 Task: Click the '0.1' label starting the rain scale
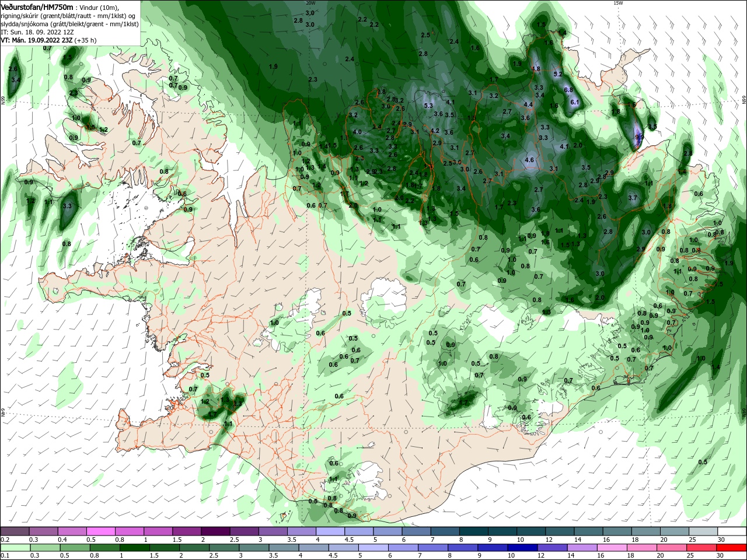pos(5,556)
